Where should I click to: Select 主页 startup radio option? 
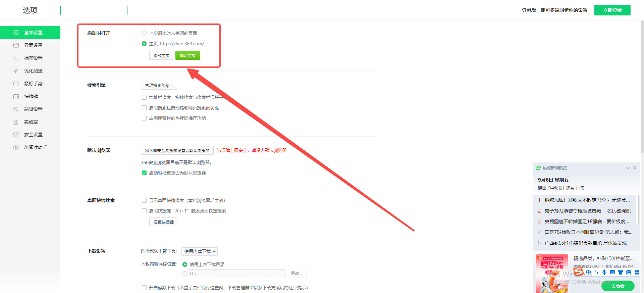click(x=144, y=44)
